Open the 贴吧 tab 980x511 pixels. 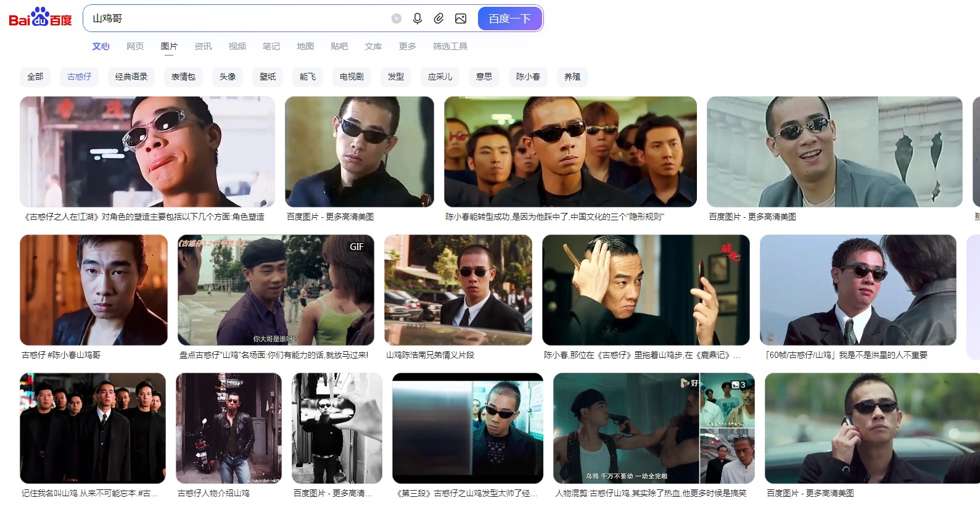point(339,46)
